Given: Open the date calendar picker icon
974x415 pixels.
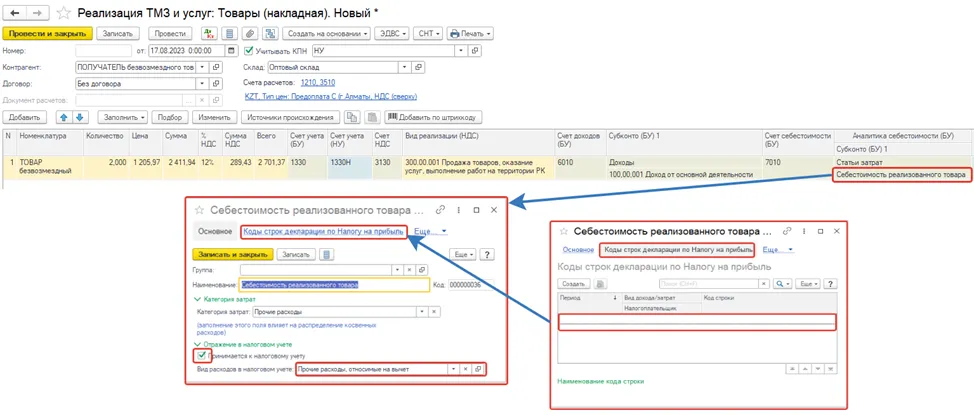Looking at the screenshot, I should 232,50.
